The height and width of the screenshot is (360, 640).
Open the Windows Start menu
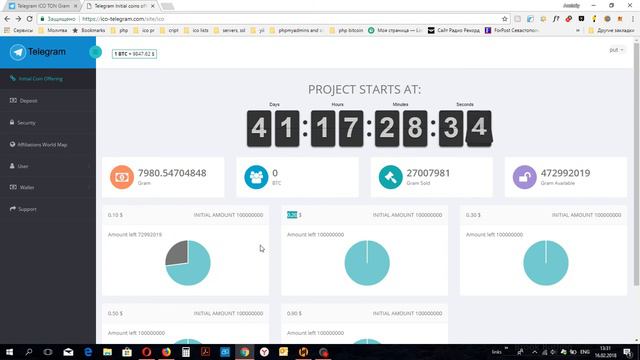coord(9,352)
